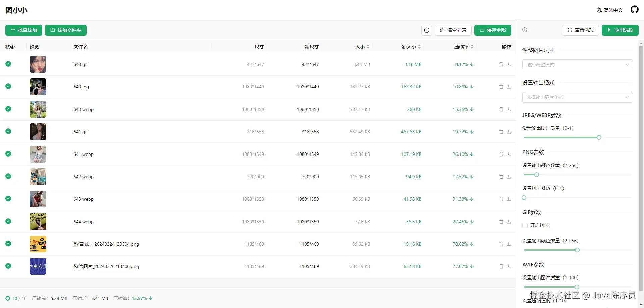The width and height of the screenshot is (644, 308).
Task: Download the 640.webp compressed file
Action: pyautogui.click(x=509, y=109)
